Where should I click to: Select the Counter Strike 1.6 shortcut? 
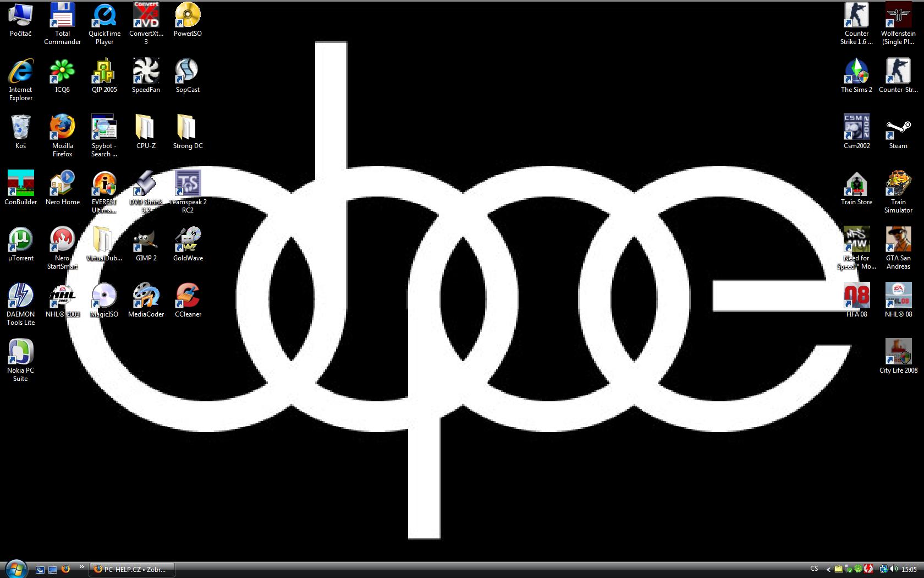tap(856, 24)
